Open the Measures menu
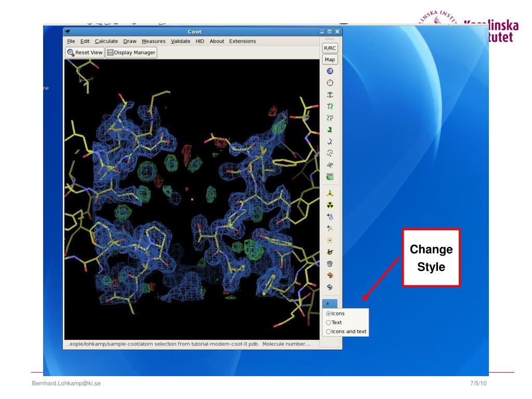 [x=153, y=42]
